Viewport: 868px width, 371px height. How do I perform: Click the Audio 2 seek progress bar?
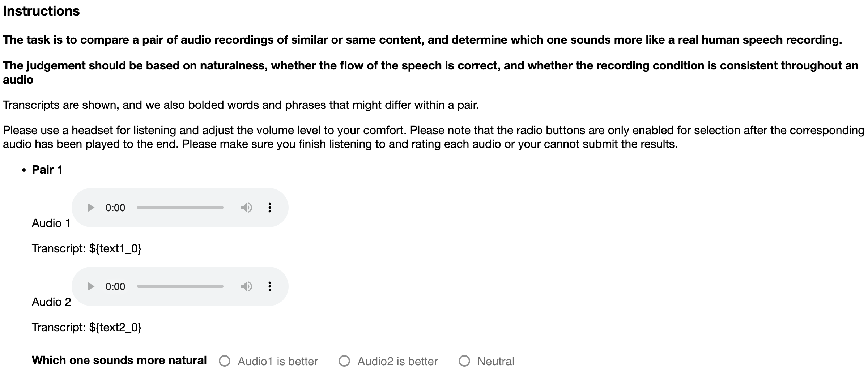[180, 286]
